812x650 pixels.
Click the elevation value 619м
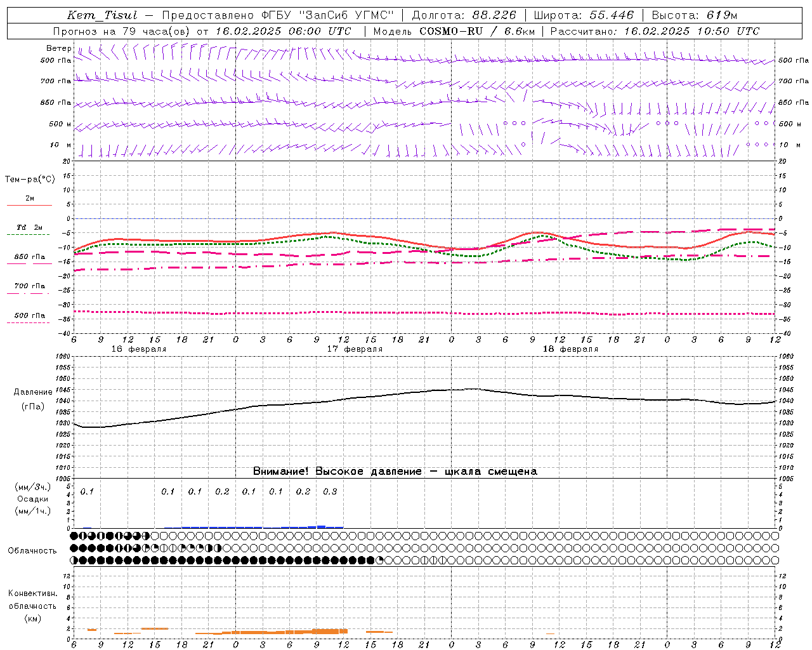point(722,15)
